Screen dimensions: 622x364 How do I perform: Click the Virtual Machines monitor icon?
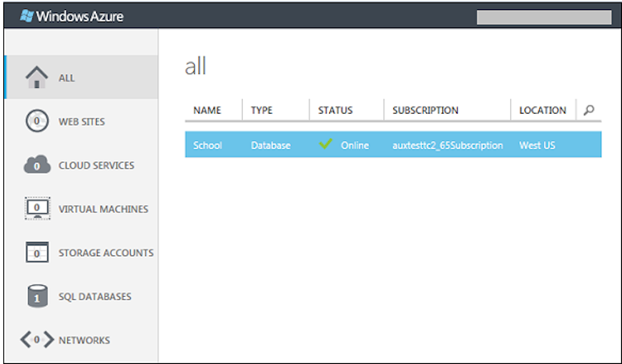37,208
